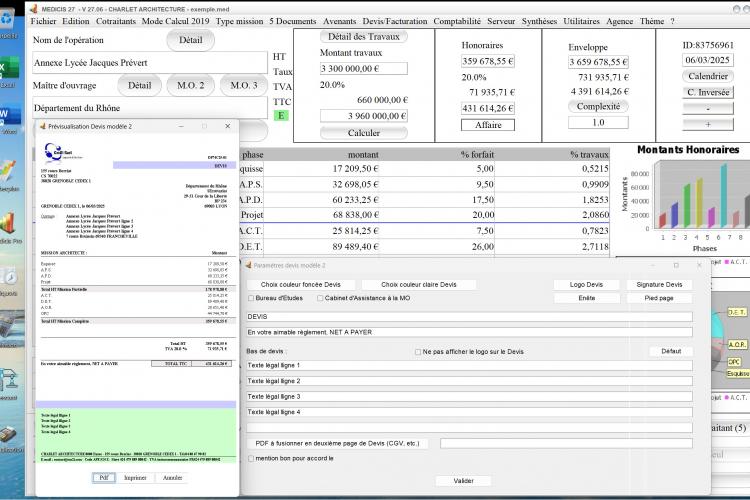Click the Complexité value field 1.0
Screen dimensions: 750x500
598,122
